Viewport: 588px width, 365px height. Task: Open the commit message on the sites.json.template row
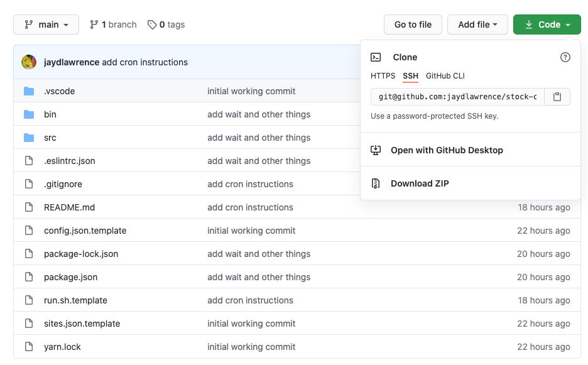[x=251, y=324]
